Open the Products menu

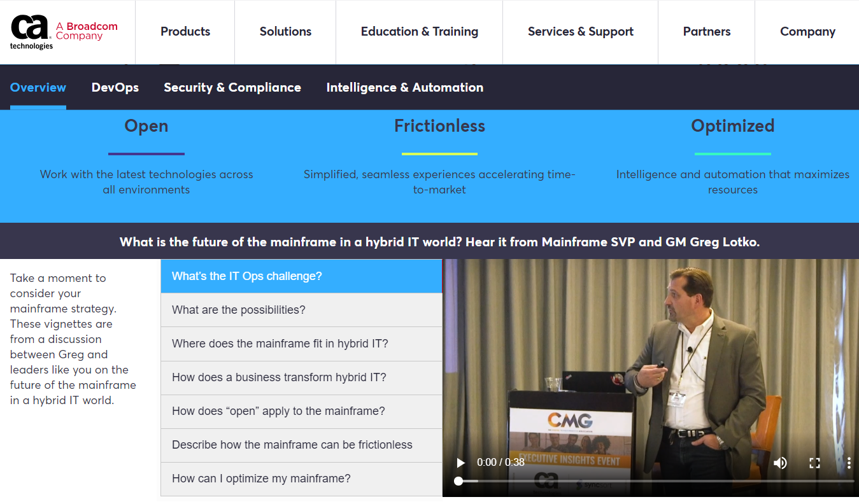point(185,32)
